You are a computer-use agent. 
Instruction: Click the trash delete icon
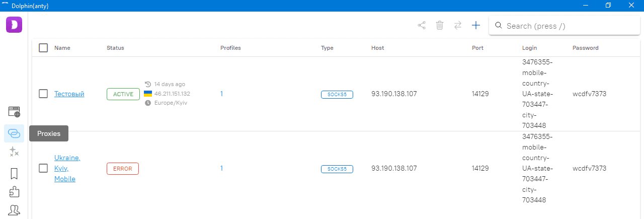[x=440, y=25]
